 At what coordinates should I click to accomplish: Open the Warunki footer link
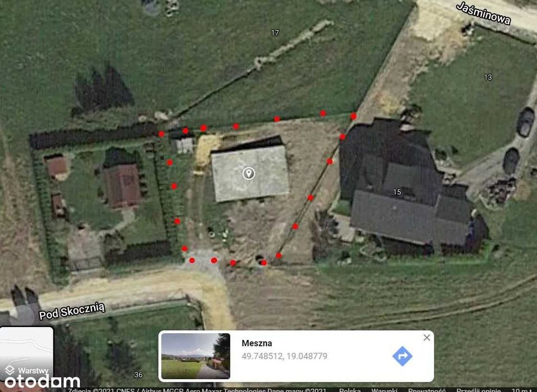coord(384,390)
